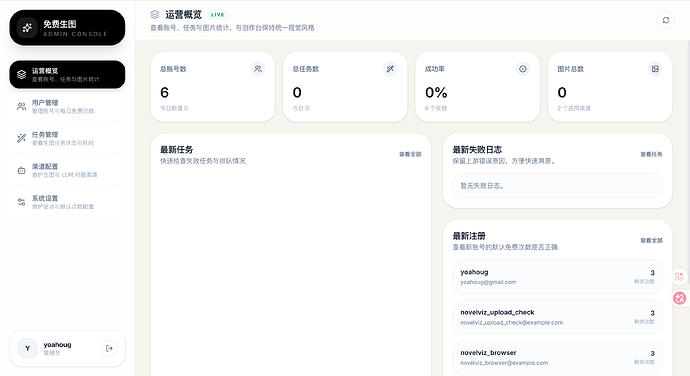
Task: Open 用户管理 in the sidebar
Action: click(67, 107)
